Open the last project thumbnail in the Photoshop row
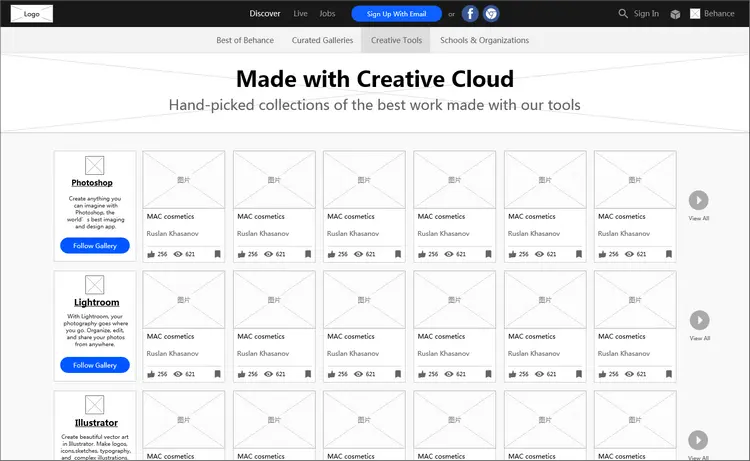 click(x=635, y=180)
